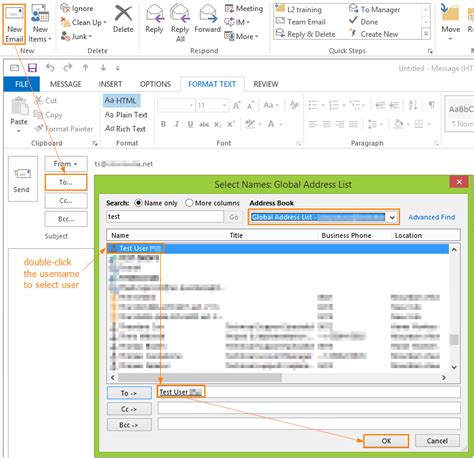Switch to the INSERT tab

110,84
